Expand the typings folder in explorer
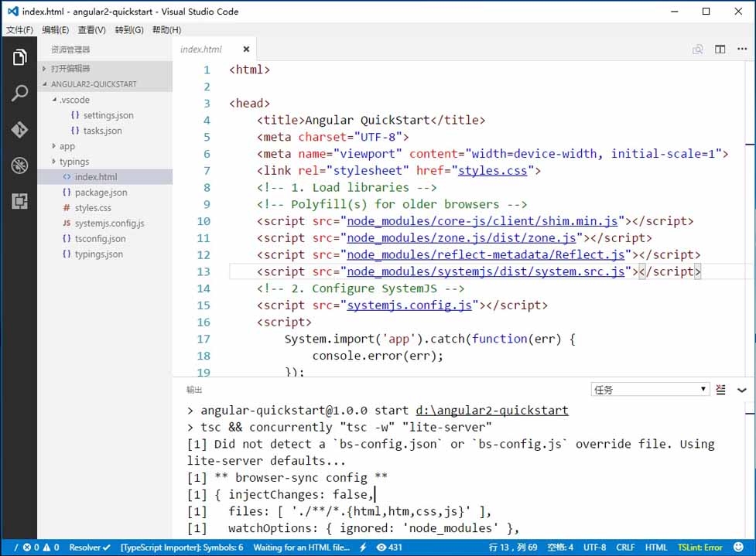Screen dimensions: 756x556 click(74, 162)
